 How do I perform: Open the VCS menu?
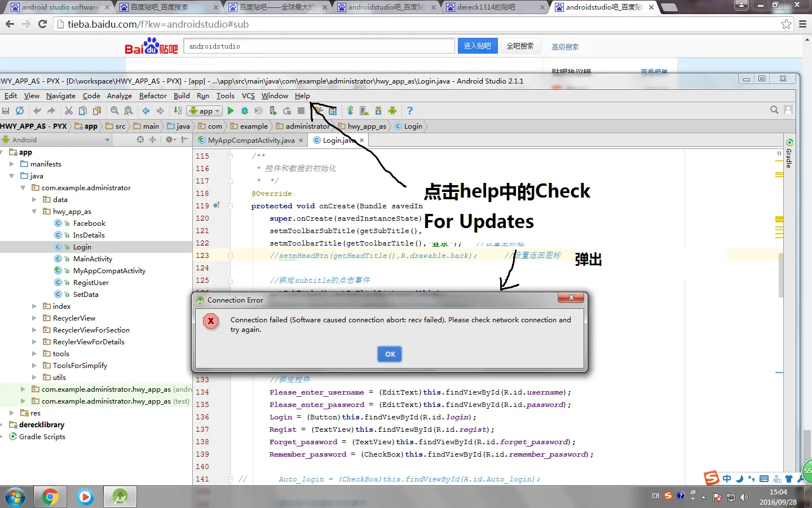pyautogui.click(x=248, y=96)
